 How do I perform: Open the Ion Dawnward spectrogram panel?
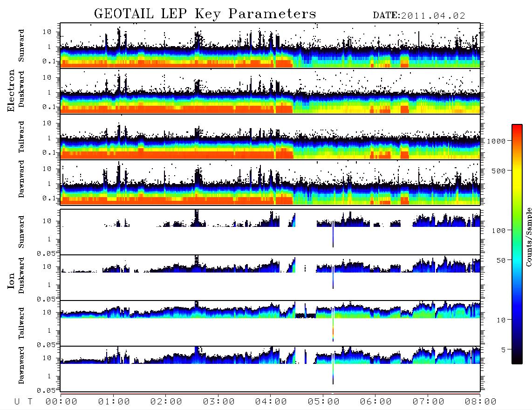click(x=270, y=369)
